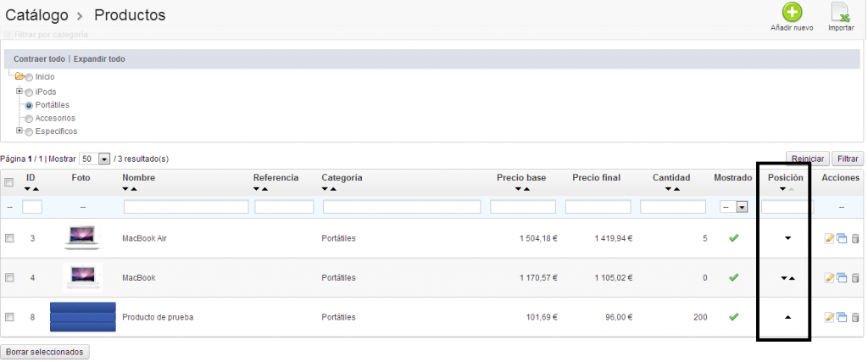The height and width of the screenshot is (362, 868).
Task: Click edit pencil icon for MacBook Air
Action: [830, 238]
